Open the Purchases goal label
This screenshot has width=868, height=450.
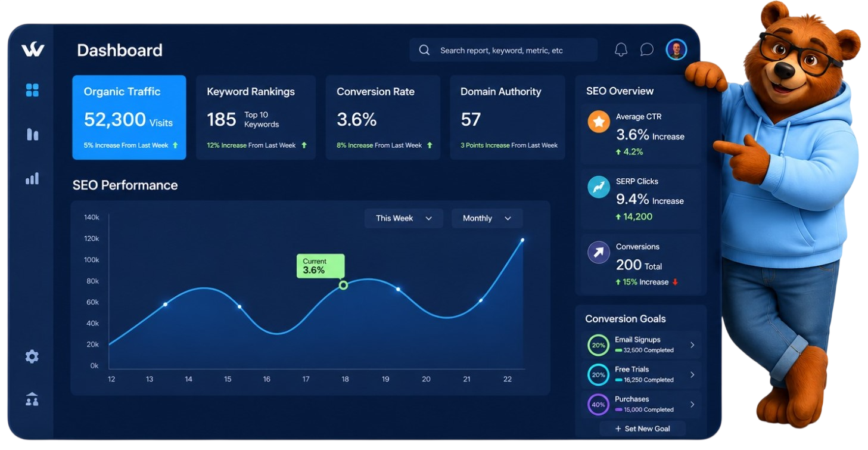[632, 399]
